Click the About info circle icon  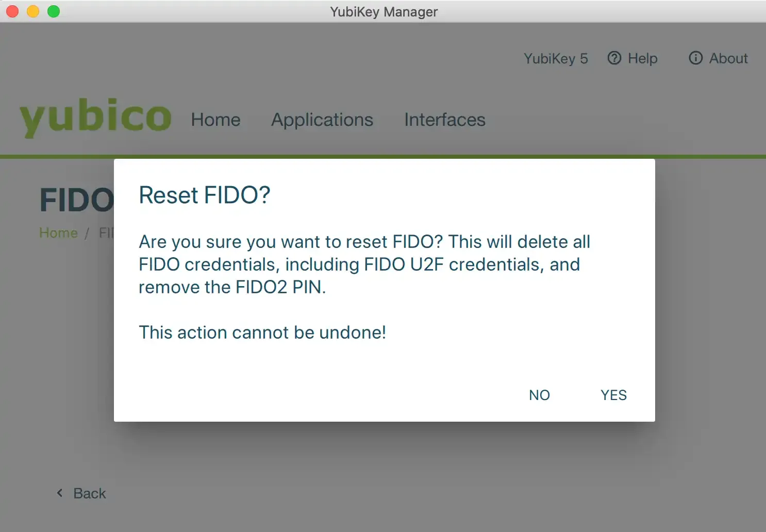click(x=696, y=58)
